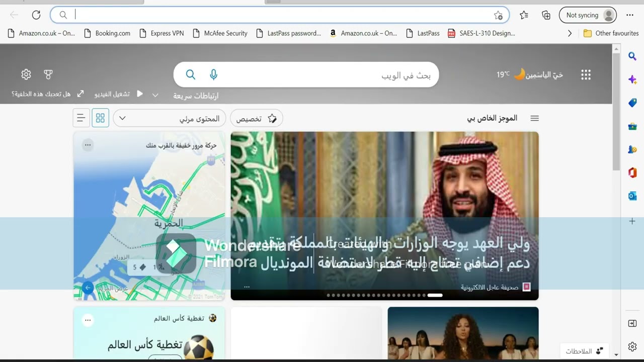This screenshot has width=644, height=362.
Task: Click the World Cup coverage card title
Action: 145,345
